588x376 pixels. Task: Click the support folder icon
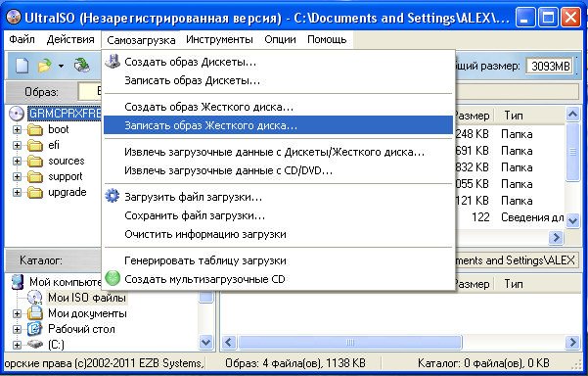[x=35, y=177]
